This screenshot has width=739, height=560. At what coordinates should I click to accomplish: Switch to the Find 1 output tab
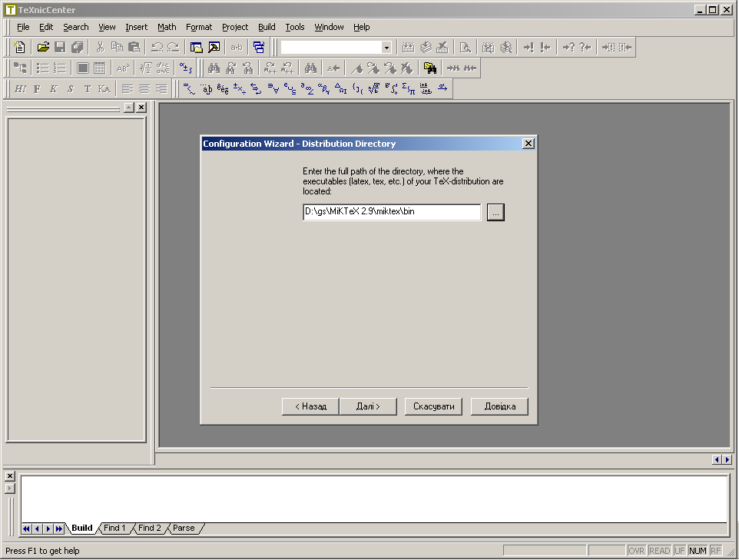click(x=114, y=529)
